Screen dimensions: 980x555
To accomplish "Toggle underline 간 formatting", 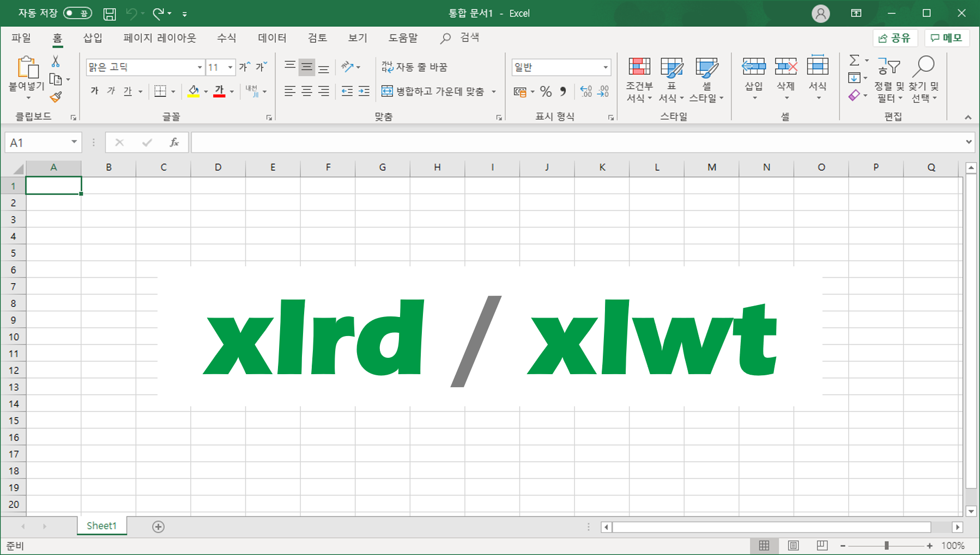I will (x=128, y=91).
